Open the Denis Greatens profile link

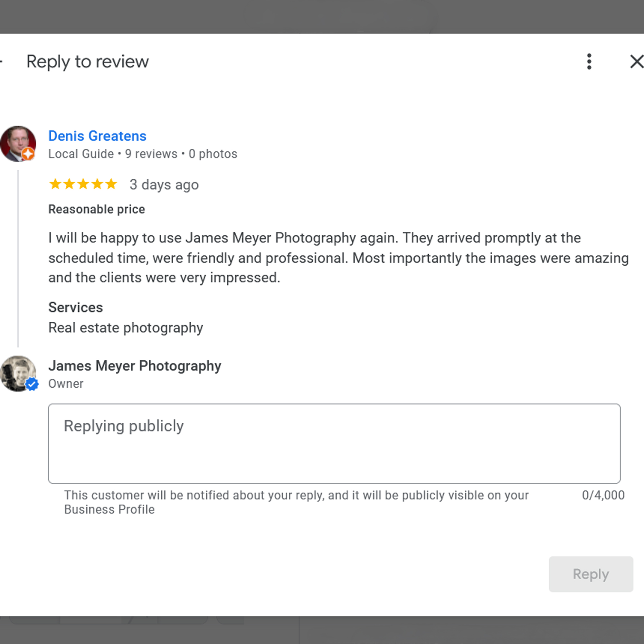click(97, 136)
